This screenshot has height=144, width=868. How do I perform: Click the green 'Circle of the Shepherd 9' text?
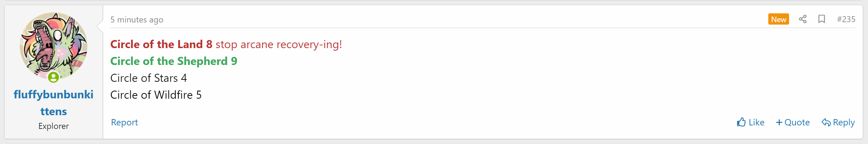(x=174, y=61)
